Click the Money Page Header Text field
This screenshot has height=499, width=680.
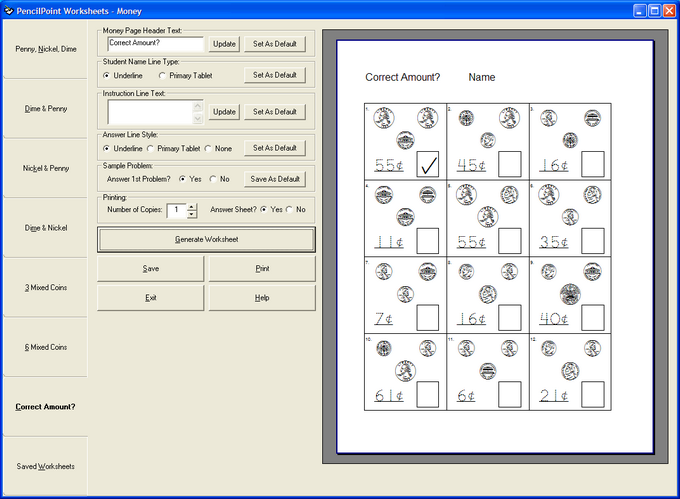pyautogui.click(x=154, y=44)
